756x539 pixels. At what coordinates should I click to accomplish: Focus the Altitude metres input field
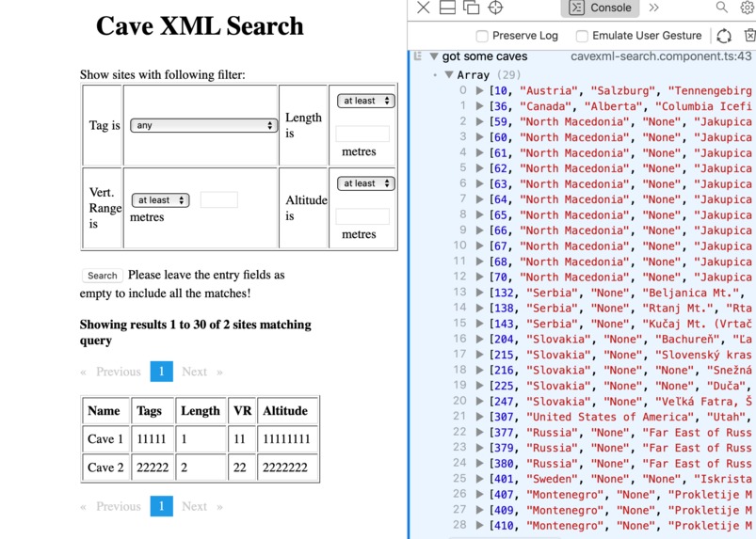point(362,216)
